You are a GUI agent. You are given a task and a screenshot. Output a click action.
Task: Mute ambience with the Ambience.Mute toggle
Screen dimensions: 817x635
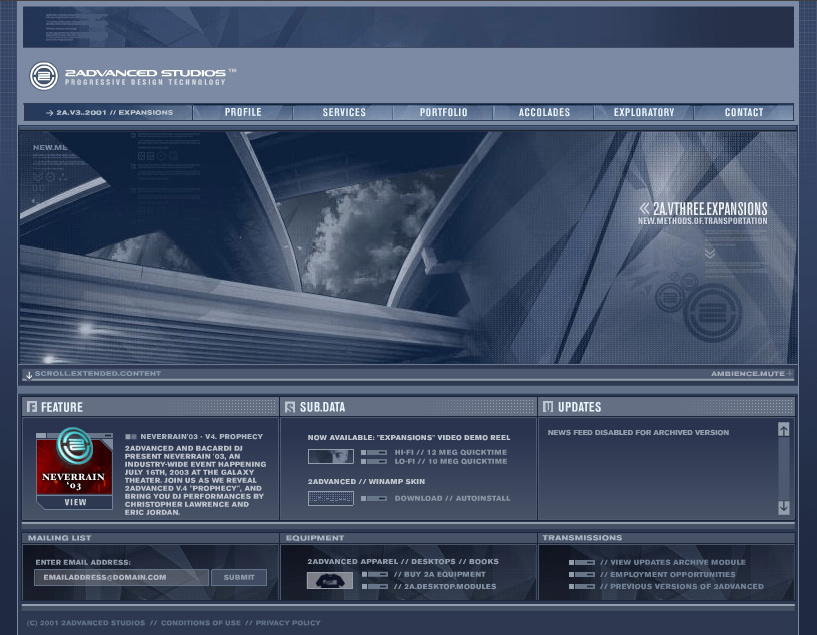[x=751, y=374]
